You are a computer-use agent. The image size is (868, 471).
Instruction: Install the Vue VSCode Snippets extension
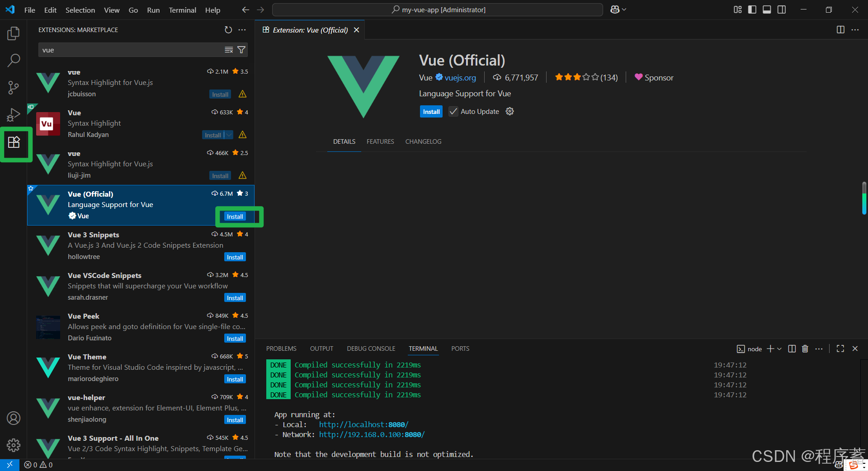pyautogui.click(x=235, y=298)
